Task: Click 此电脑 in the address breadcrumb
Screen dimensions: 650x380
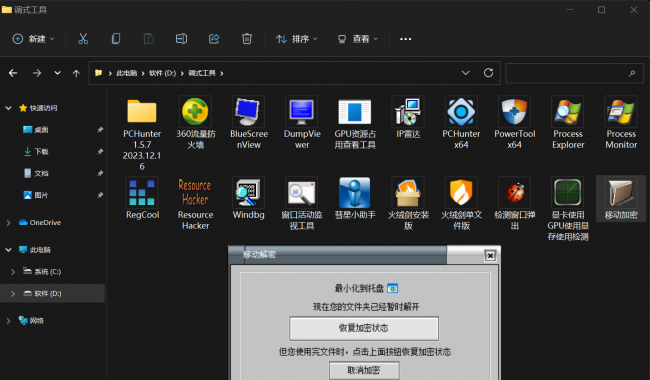Action: point(126,73)
